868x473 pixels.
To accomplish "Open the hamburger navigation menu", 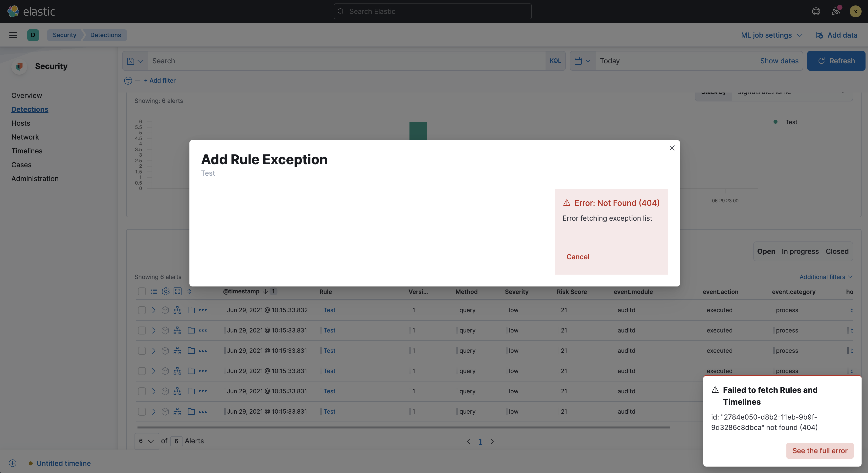I will [13, 35].
